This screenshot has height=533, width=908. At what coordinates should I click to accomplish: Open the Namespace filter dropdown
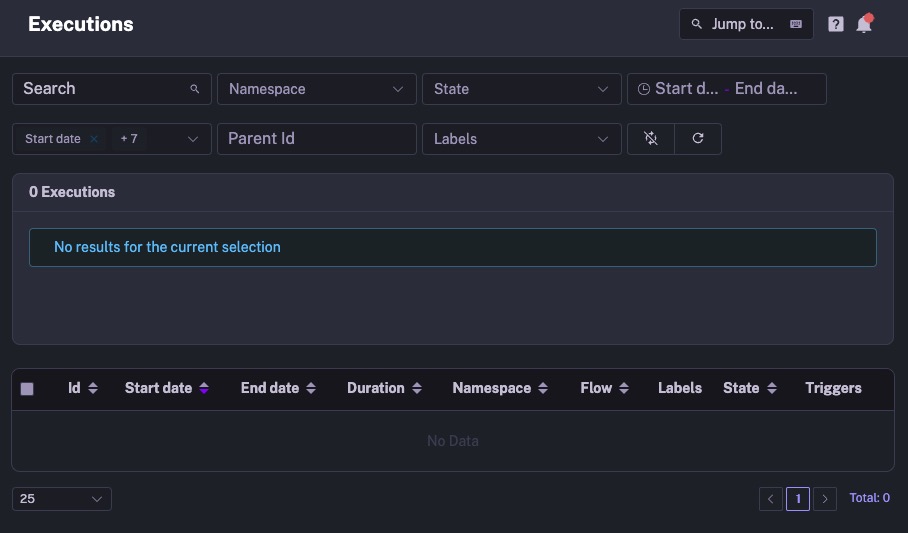(316, 89)
